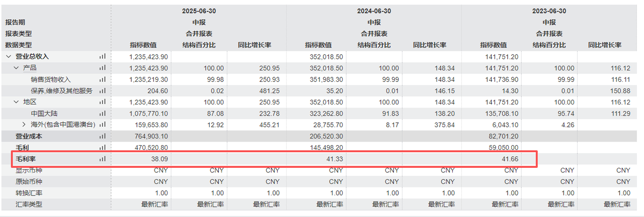Select the 销售货物收入 row label
The height and width of the screenshot is (217, 644).
(x=51, y=79)
